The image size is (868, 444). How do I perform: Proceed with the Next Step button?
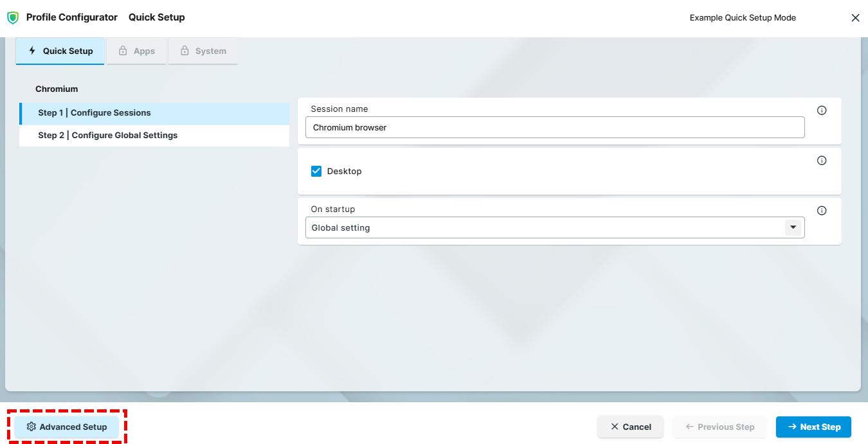pyautogui.click(x=813, y=427)
